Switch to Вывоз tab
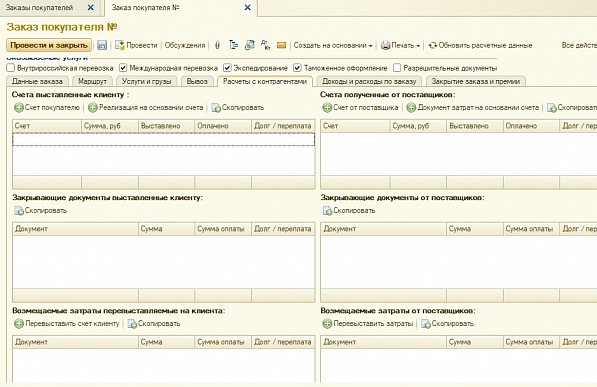Viewport: 597px width, 387px height. [197, 81]
